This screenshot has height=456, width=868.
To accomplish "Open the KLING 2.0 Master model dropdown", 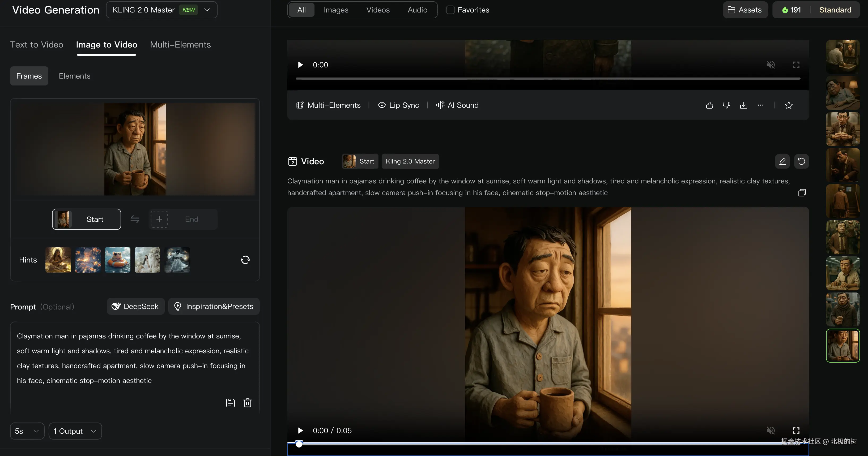I will coord(162,10).
